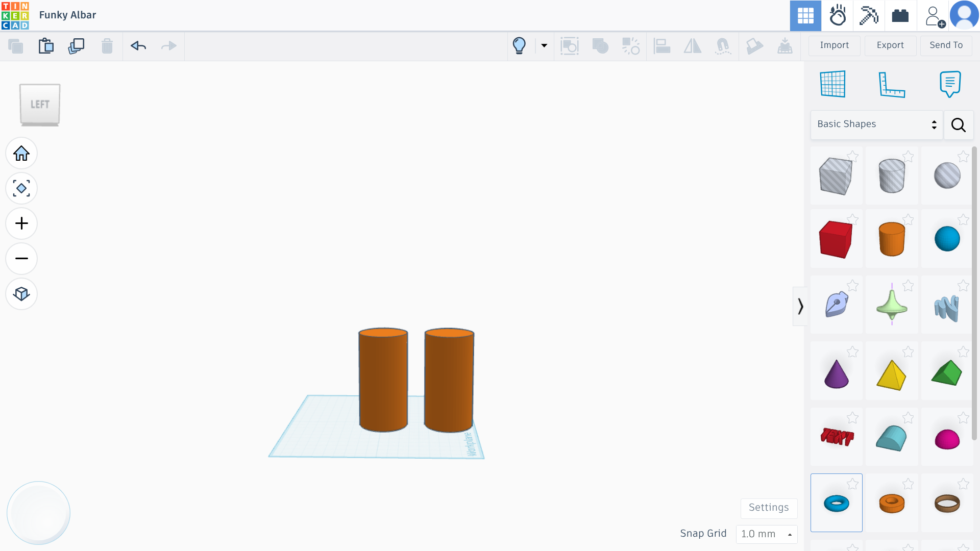
Task: Select the blue Extrusion shape
Action: 947,308
